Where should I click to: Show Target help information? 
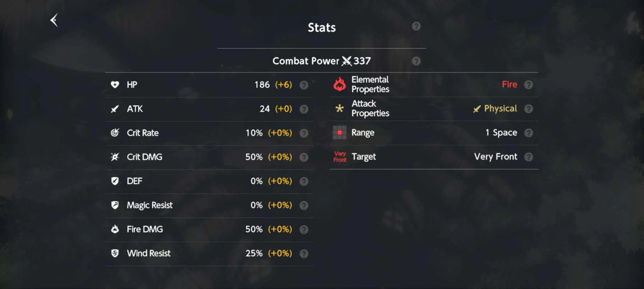(529, 157)
